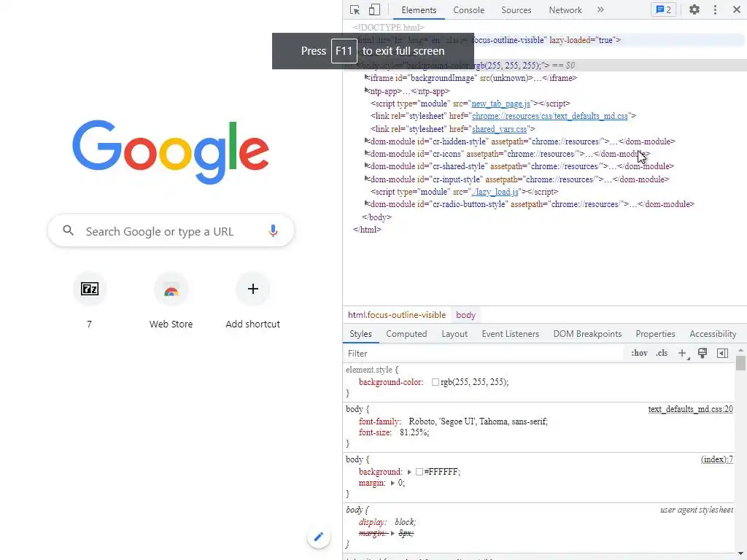
Task: Open the Event Listeners tab
Action: click(510, 334)
